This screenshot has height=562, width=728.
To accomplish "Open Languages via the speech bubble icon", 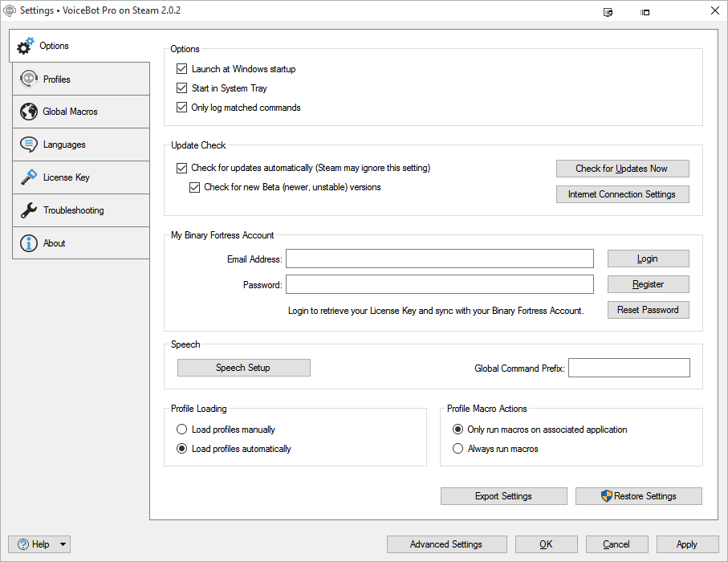I will tap(29, 145).
